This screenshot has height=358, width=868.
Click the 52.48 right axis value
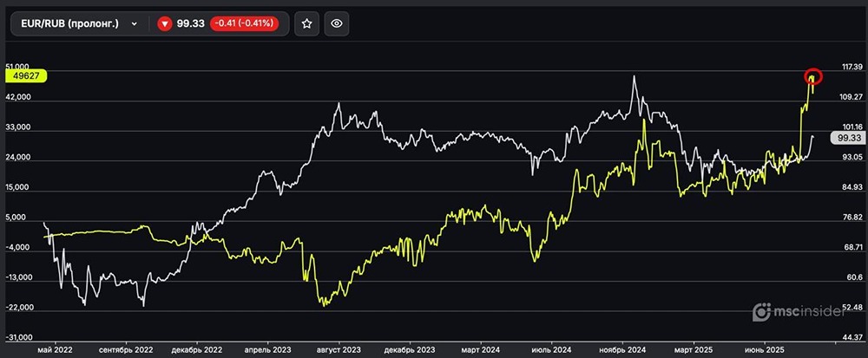pyautogui.click(x=853, y=307)
